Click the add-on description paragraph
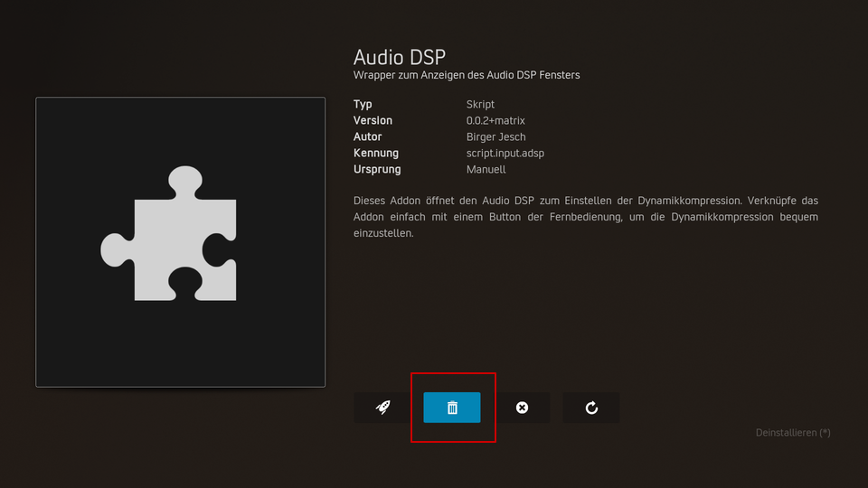Image resolution: width=868 pixels, height=488 pixels. (x=586, y=217)
